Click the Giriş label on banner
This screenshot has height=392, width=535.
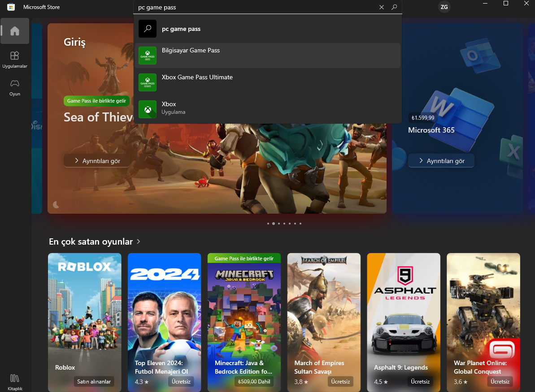(x=74, y=42)
